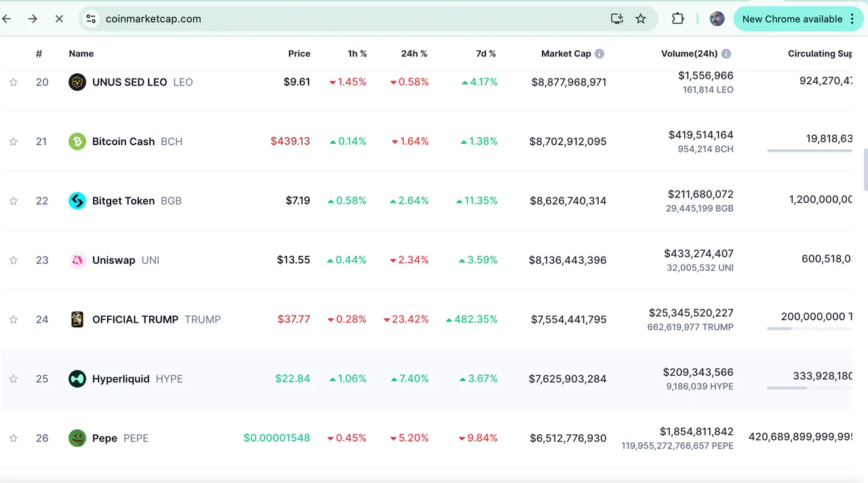Click Bitcoin Cash circulating supply progress bar
This screenshot has width=868, height=483.
pyautogui.click(x=809, y=151)
